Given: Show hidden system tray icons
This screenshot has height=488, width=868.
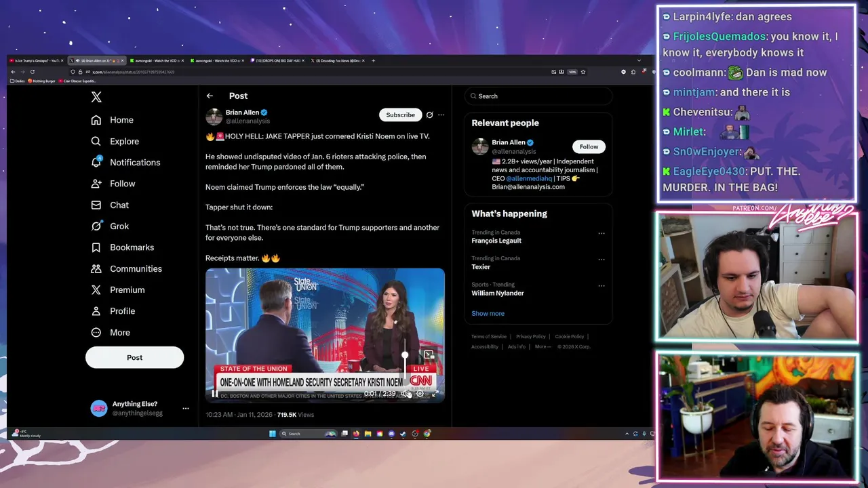Looking at the screenshot, I should [x=627, y=434].
